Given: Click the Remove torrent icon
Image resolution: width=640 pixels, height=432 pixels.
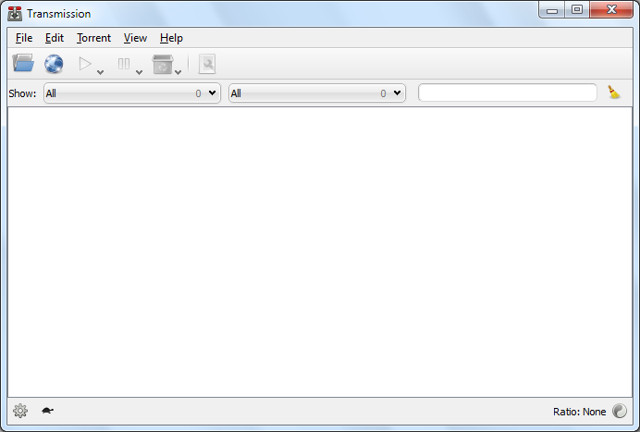Looking at the screenshot, I should pos(162,64).
